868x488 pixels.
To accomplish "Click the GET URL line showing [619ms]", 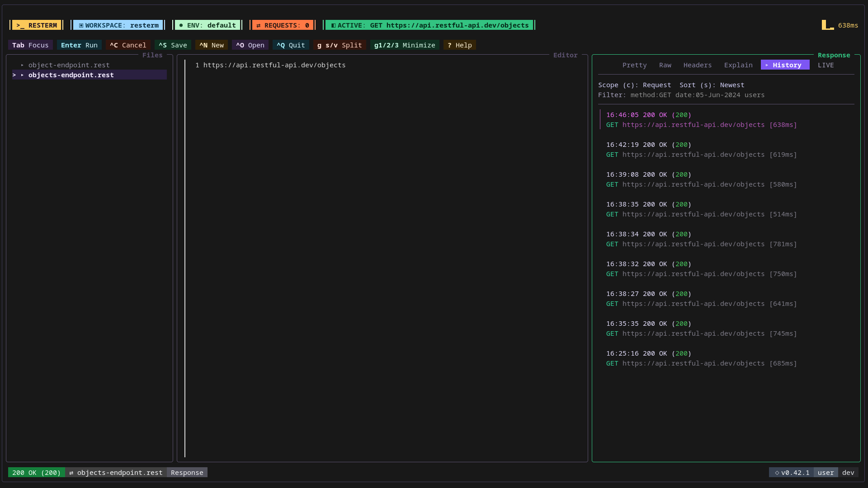I will (702, 155).
